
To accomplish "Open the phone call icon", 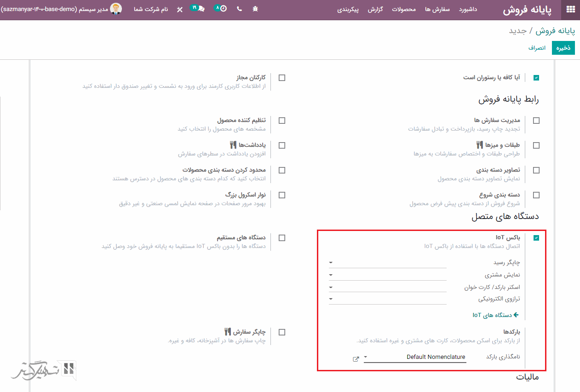I will tap(239, 9).
